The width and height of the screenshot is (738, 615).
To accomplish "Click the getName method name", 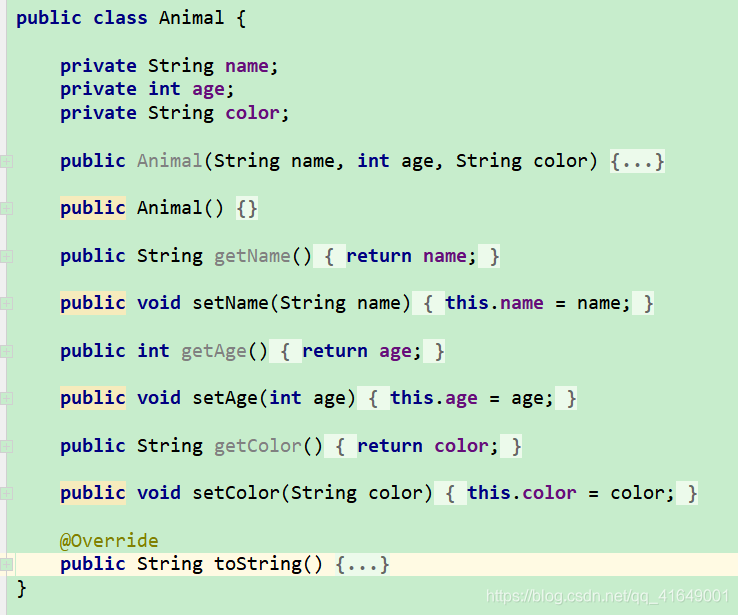I will (252, 256).
